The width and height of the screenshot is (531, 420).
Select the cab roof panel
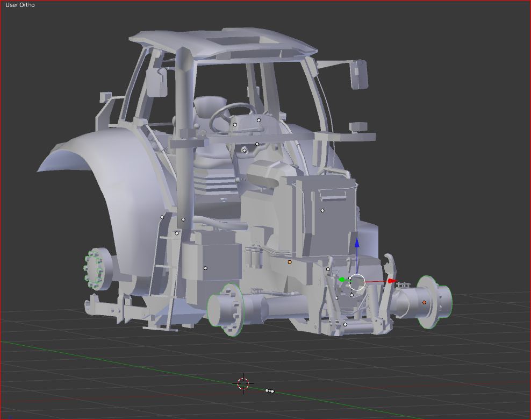click(224, 44)
